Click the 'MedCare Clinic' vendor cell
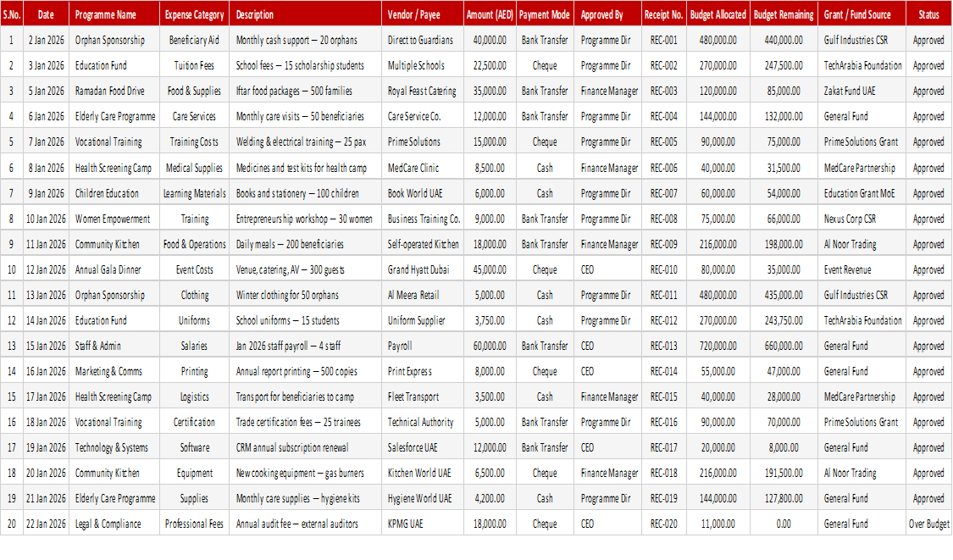The height and width of the screenshot is (560, 953). tap(423, 168)
